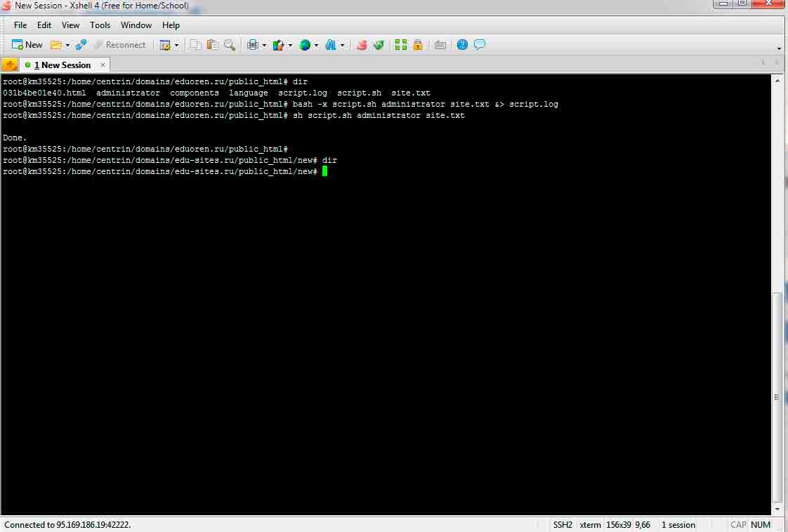Click the SSH2 status bar entry
Image resolution: width=788 pixels, height=532 pixels.
pyautogui.click(x=563, y=524)
